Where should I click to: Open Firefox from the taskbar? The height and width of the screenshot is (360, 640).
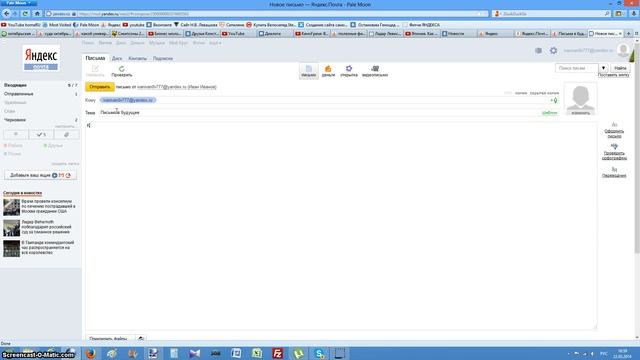(91, 353)
